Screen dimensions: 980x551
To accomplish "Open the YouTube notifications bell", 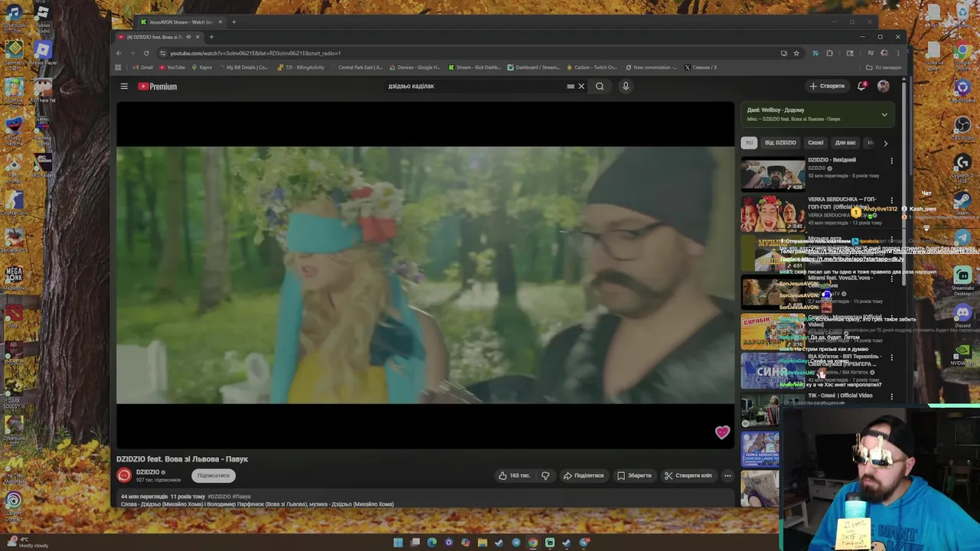I will tap(862, 86).
